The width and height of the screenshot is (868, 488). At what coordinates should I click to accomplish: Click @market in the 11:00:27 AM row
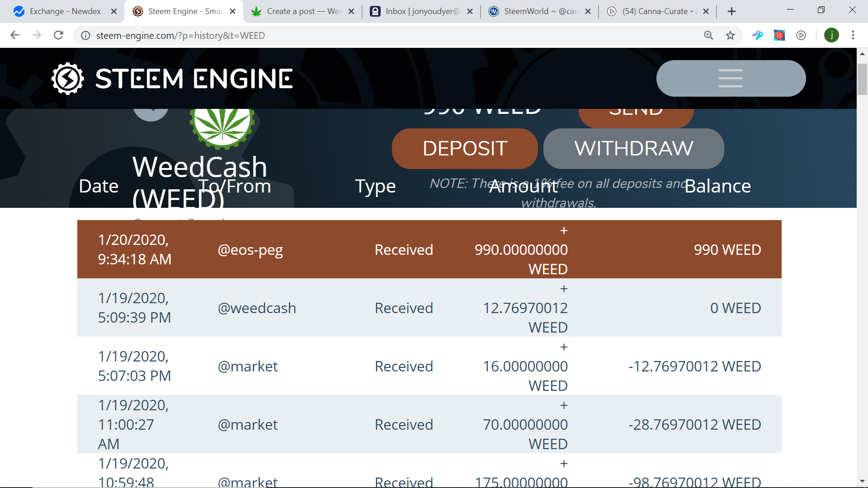tap(248, 425)
